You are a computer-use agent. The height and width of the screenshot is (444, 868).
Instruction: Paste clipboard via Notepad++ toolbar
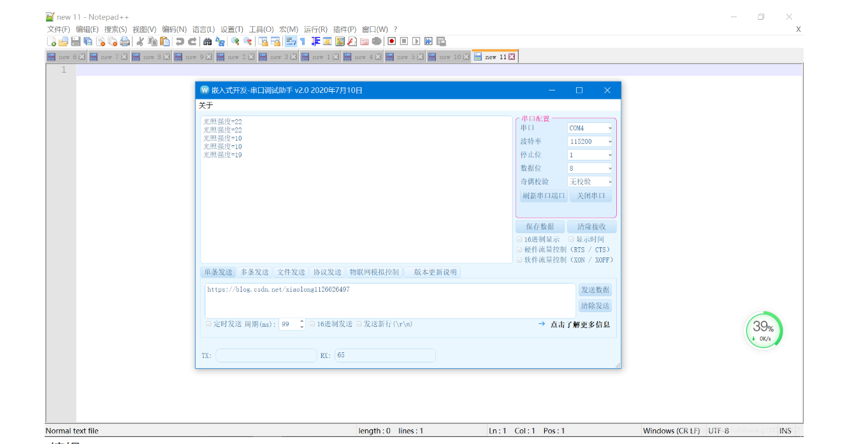click(x=164, y=41)
